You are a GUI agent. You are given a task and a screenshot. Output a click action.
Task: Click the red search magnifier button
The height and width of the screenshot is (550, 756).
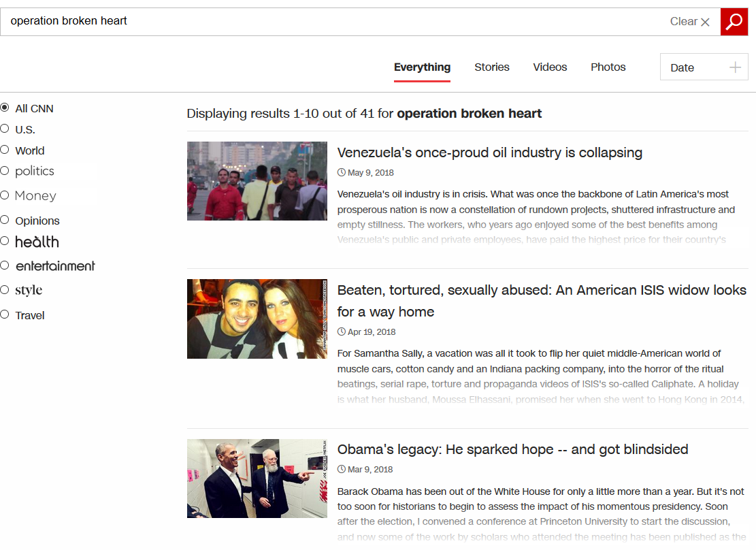click(734, 22)
